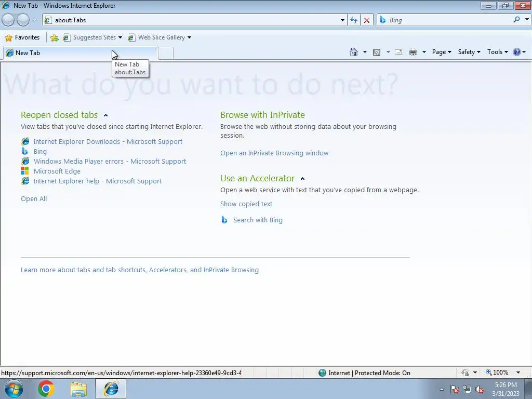Collapse the Reopen closed tabs section
532x399 pixels.
tap(105, 115)
